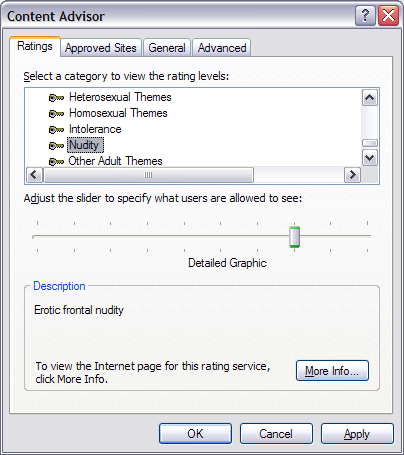Click the horizontal scrollbar right arrow
The width and height of the screenshot is (404, 455).
(352, 175)
